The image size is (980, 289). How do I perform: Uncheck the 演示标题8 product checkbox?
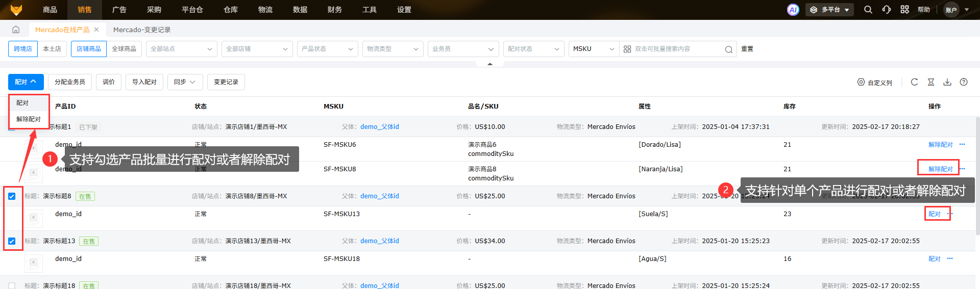[x=12, y=196]
